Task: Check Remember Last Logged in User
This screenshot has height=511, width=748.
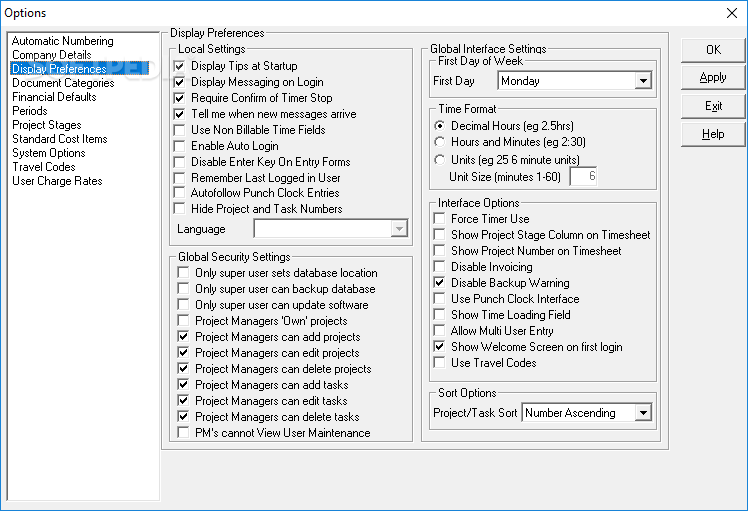Action: 179,178
